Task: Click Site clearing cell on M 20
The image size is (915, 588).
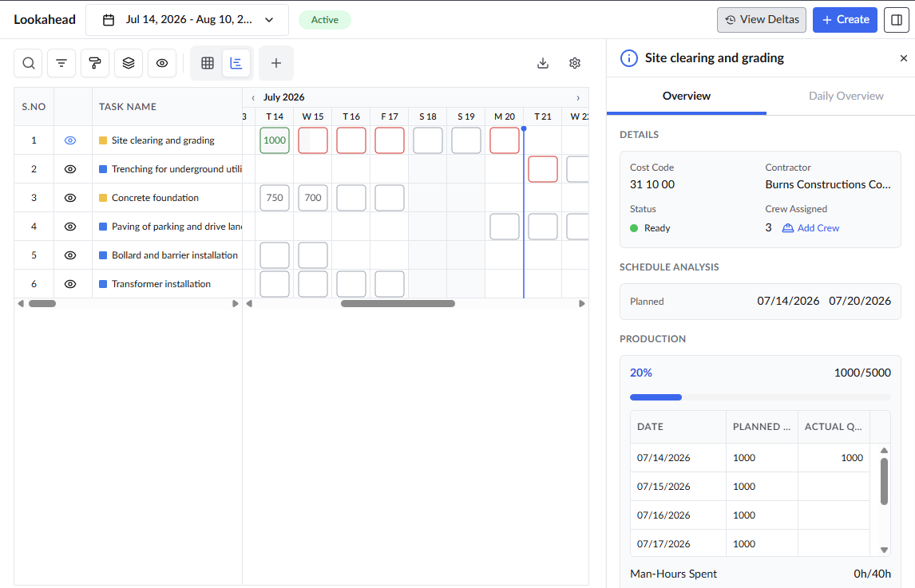Action: tap(505, 140)
